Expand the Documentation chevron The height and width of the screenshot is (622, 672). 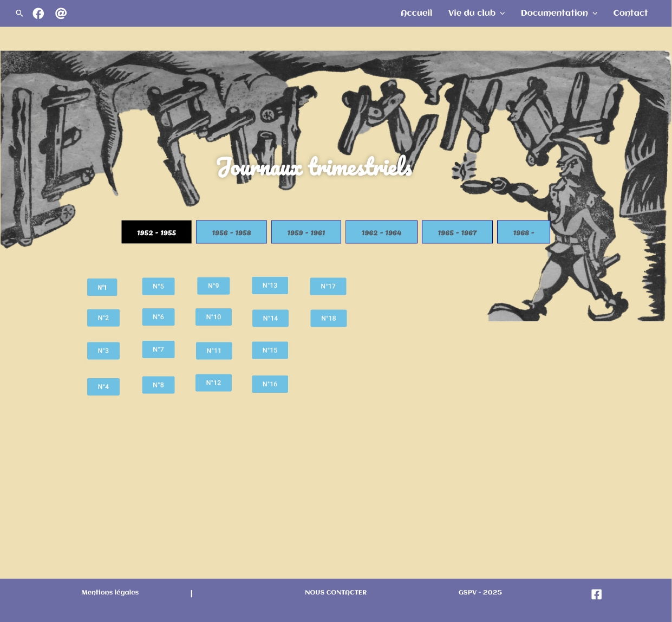pyautogui.click(x=595, y=14)
